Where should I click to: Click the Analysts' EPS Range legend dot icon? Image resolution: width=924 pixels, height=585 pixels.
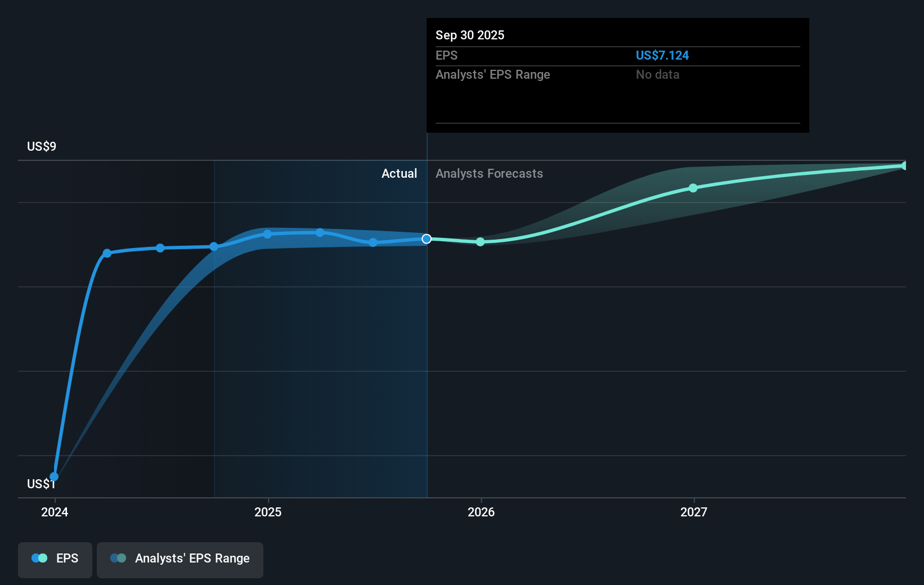119,557
